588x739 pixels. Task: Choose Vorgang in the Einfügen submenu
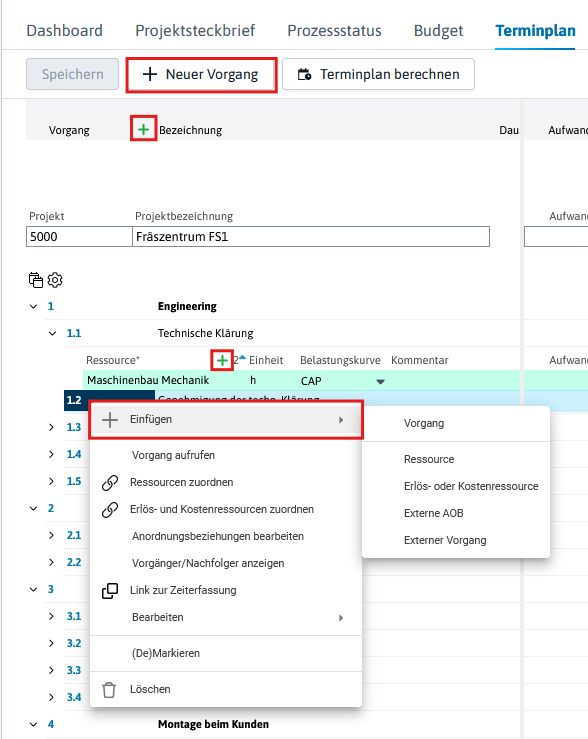(424, 423)
